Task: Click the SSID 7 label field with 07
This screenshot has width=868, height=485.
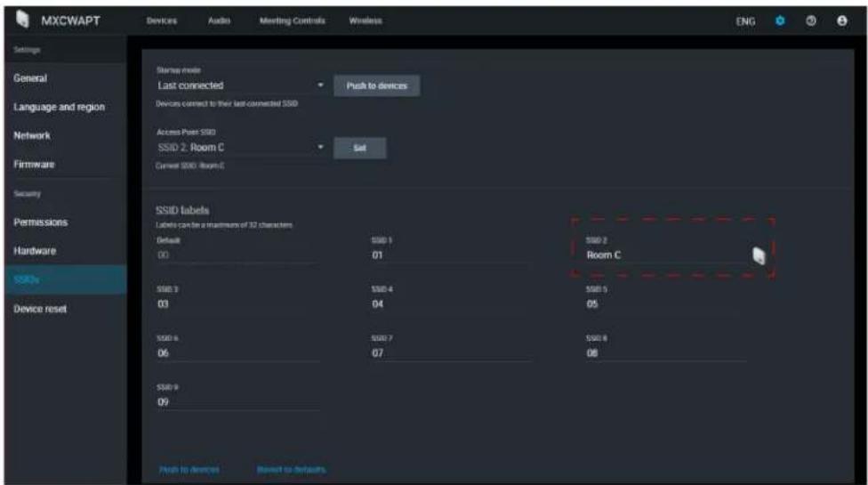Action: (x=451, y=354)
